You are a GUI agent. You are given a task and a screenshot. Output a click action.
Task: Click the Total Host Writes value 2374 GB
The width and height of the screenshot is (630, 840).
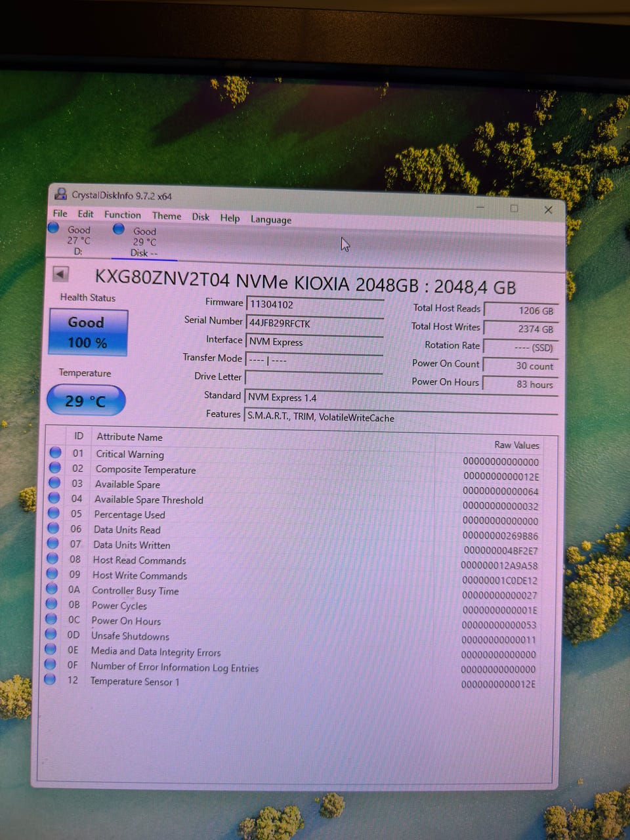point(520,329)
